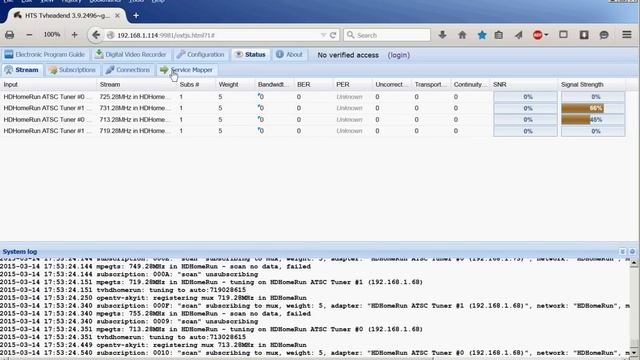
Task: Click the 45% signal strength bar
Action: click(593, 120)
